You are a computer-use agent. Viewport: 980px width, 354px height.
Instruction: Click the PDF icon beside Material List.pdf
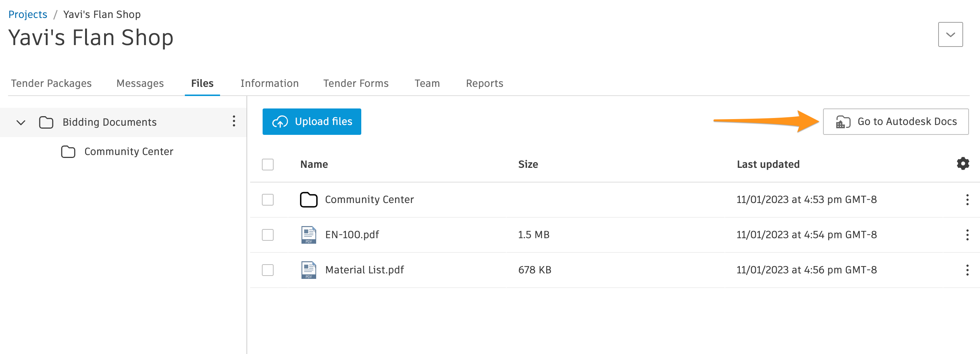click(x=309, y=270)
